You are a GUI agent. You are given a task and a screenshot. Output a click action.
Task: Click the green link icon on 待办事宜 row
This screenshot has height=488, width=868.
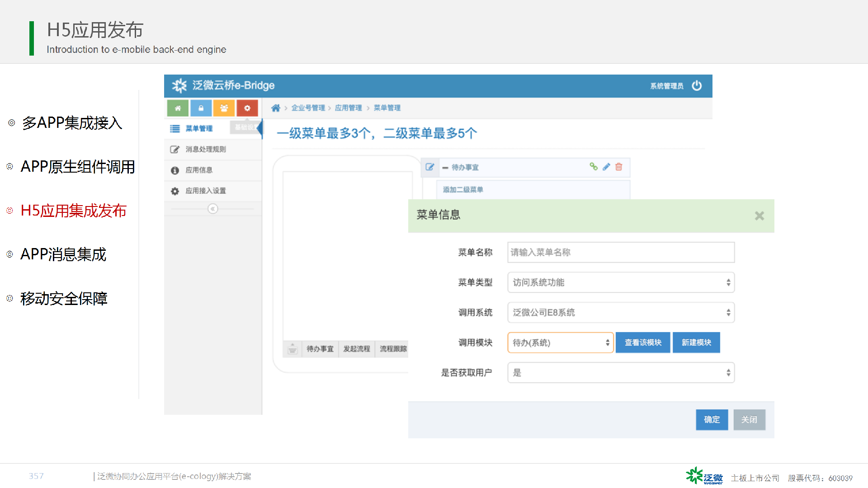[x=594, y=167]
